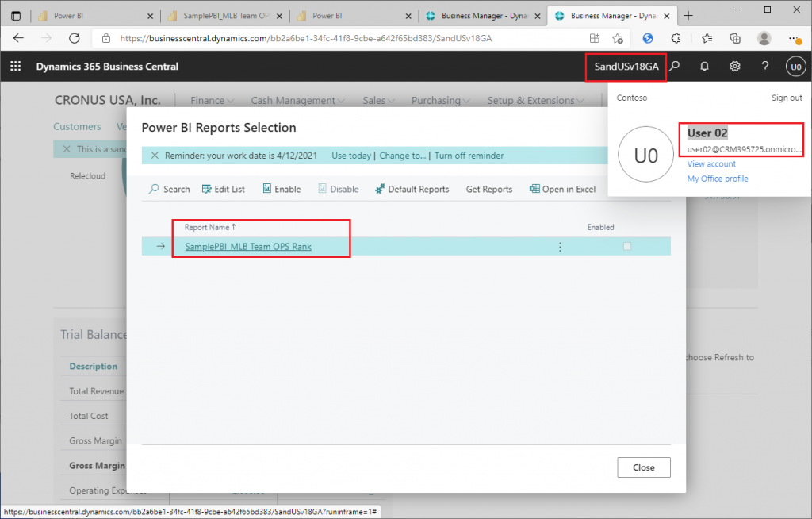Open My Office profile link
The image size is (812, 519).
tap(717, 179)
